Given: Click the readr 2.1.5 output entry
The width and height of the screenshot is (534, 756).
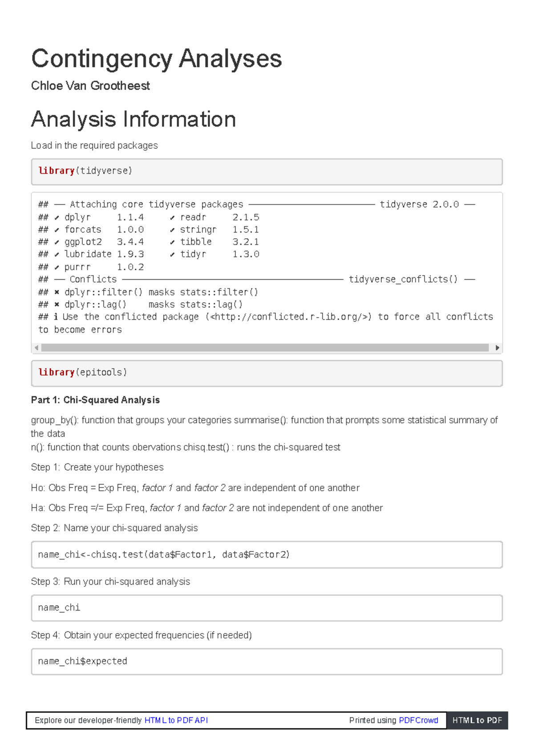Looking at the screenshot, I should (x=214, y=218).
